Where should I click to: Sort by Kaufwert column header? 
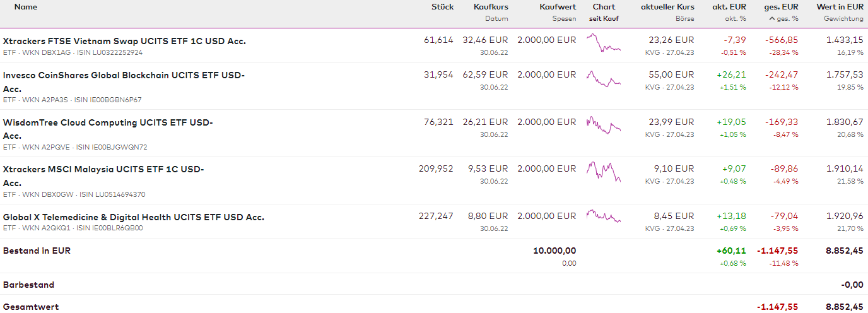coord(558,7)
